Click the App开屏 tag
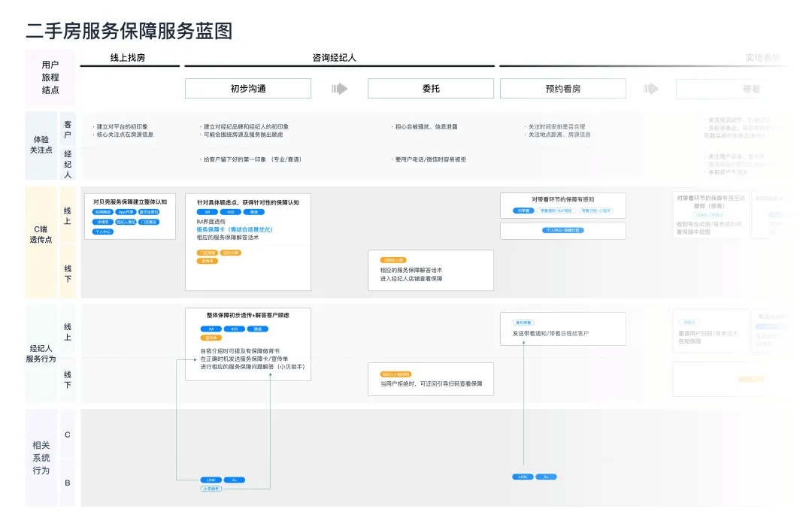Viewport: 812px width, 521px height. (x=126, y=212)
